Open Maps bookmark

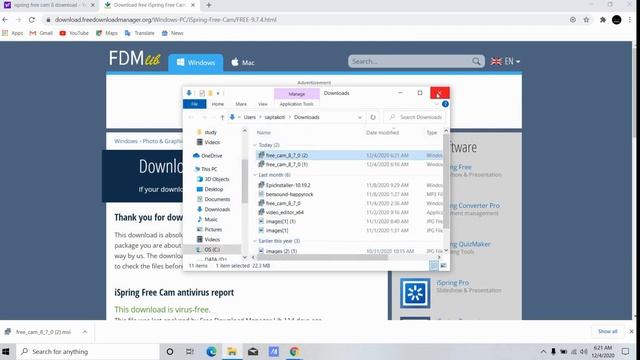click(107, 33)
